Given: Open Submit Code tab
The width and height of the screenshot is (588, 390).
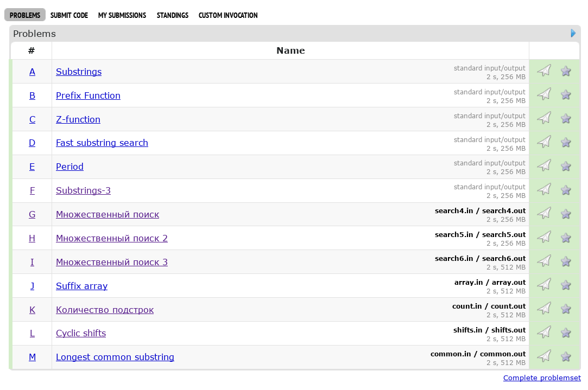Looking at the screenshot, I should [69, 15].
